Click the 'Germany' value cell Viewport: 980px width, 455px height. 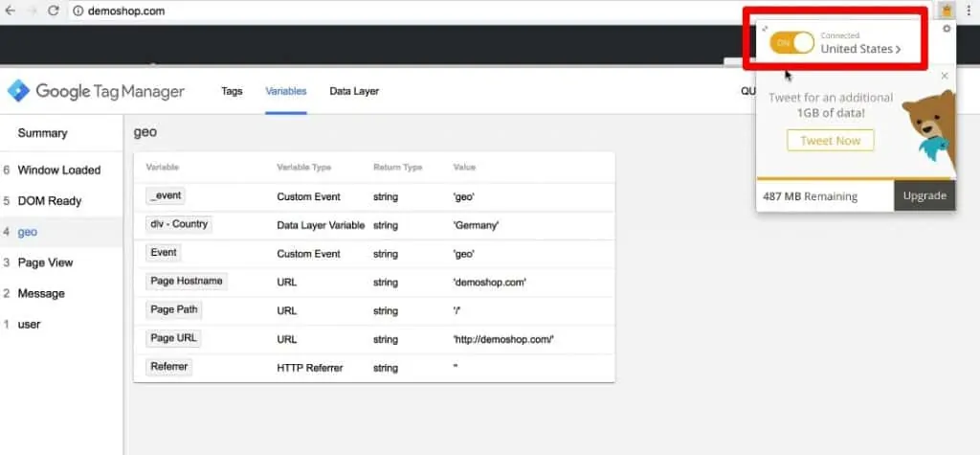tap(477, 225)
